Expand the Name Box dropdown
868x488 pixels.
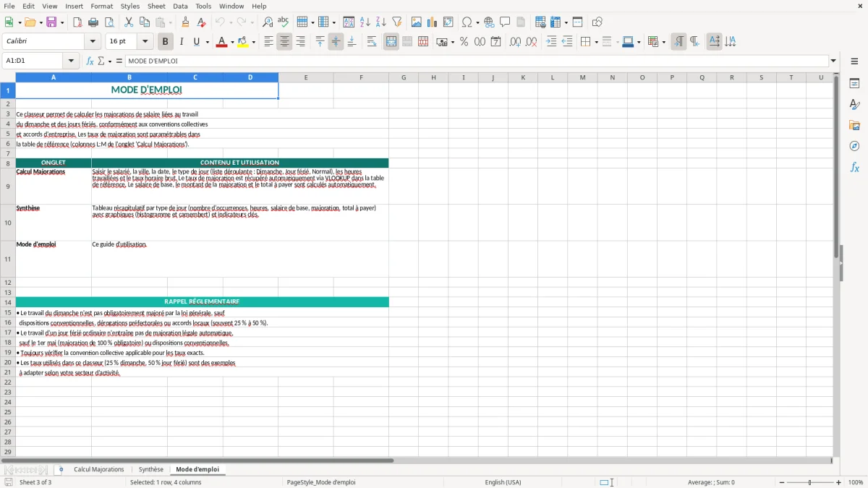coord(72,61)
